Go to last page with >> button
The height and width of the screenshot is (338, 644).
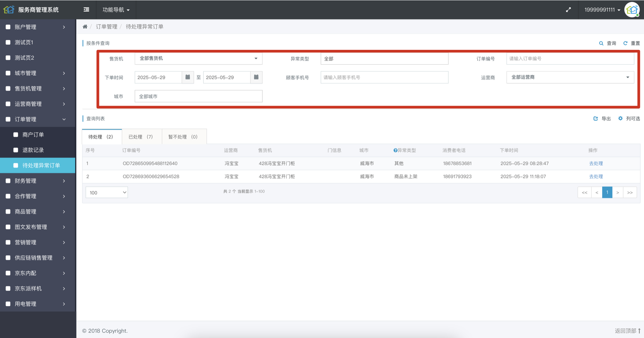(x=630, y=193)
